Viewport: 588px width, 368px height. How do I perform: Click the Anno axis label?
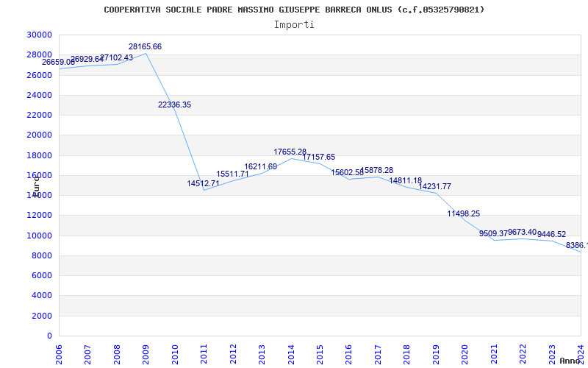(570, 361)
